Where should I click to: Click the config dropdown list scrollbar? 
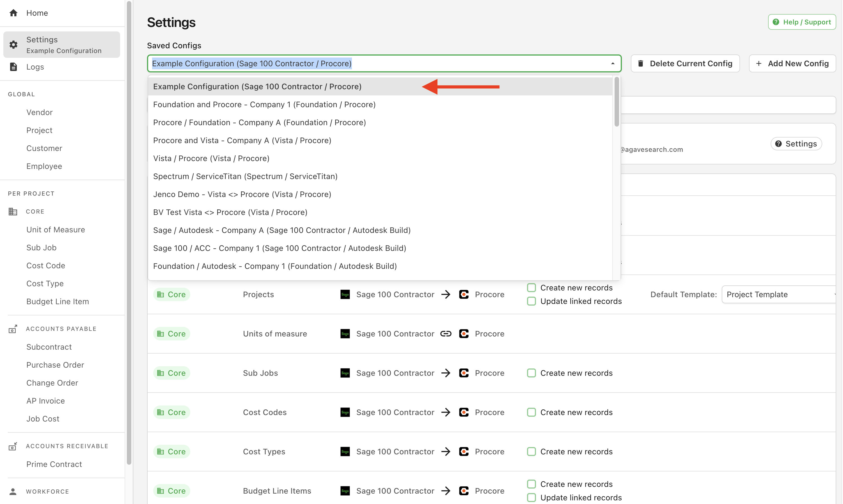click(617, 102)
